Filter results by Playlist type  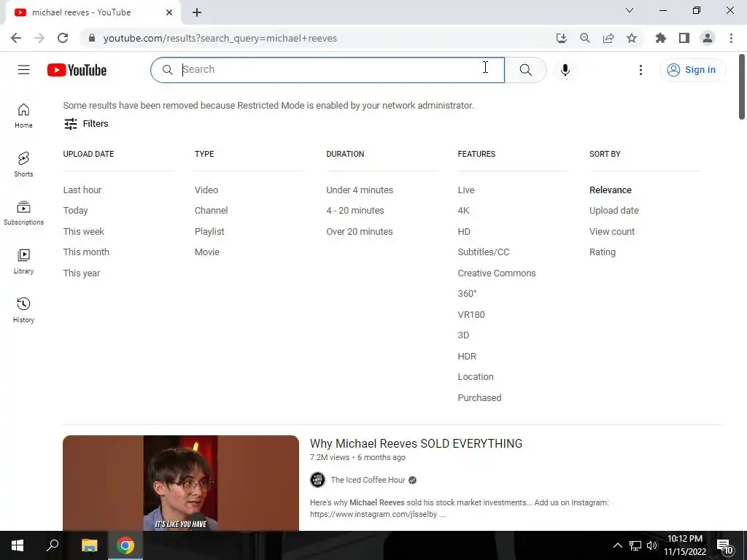point(209,231)
